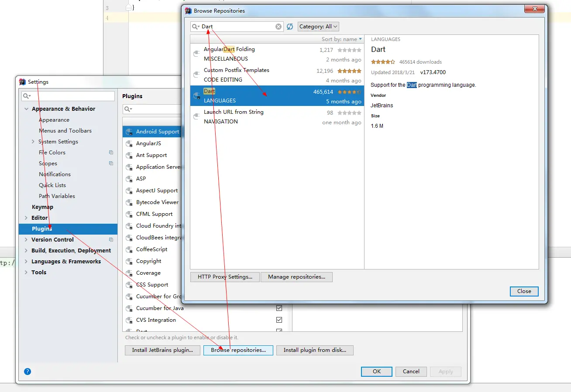This screenshot has height=392, width=571.
Task: Toggle the CVS Integration checkbox
Action: pos(279,320)
